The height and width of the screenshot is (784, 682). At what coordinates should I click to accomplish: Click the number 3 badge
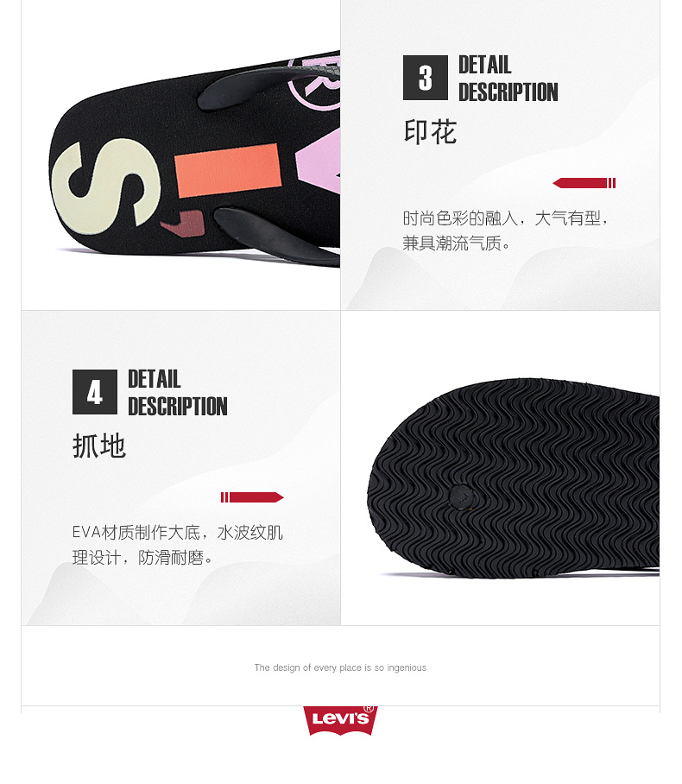[x=426, y=78]
